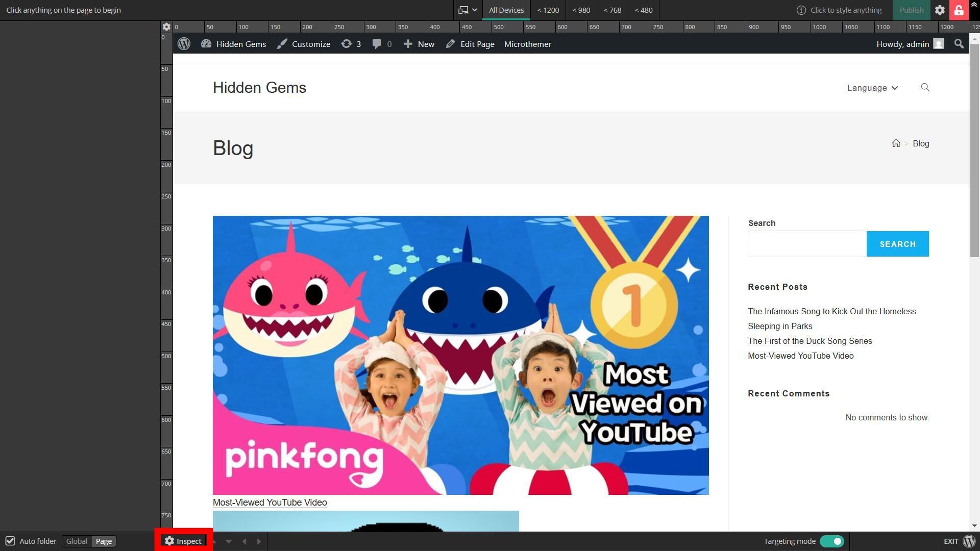Select the All Devices tab
The image size is (980, 551).
pos(506,10)
